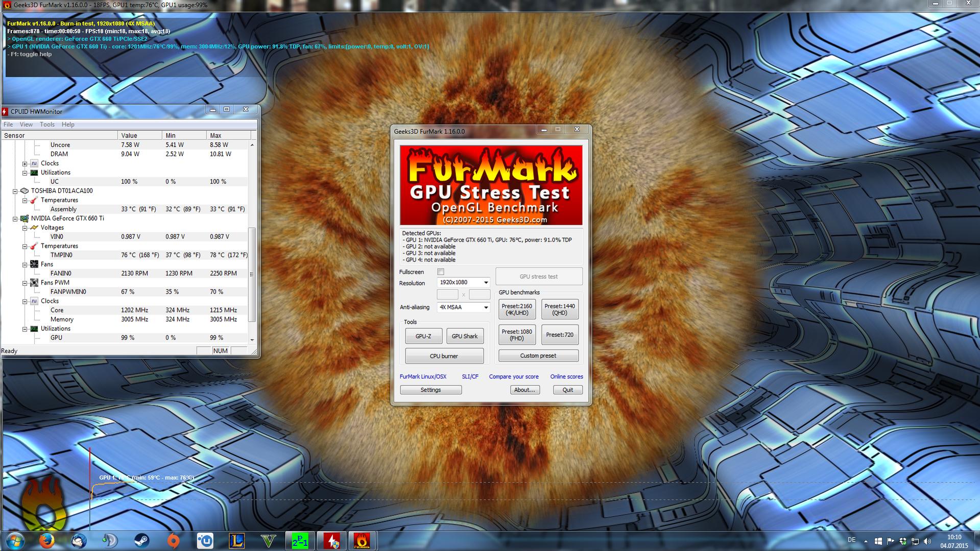Click the chip icon beside Utilizations above GPU

pyautogui.click(x=34, y=328)
